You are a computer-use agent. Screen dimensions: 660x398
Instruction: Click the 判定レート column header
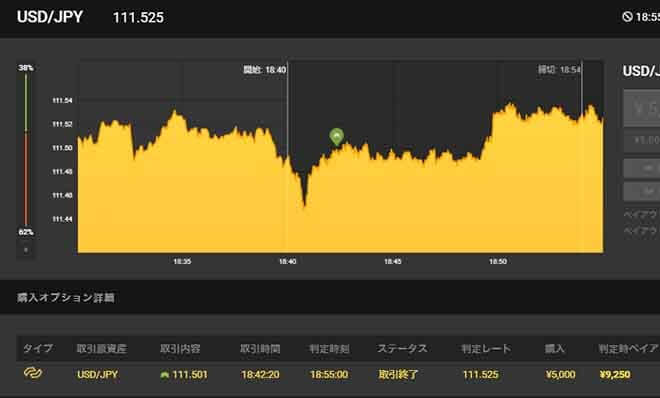(x=486, y=348)
